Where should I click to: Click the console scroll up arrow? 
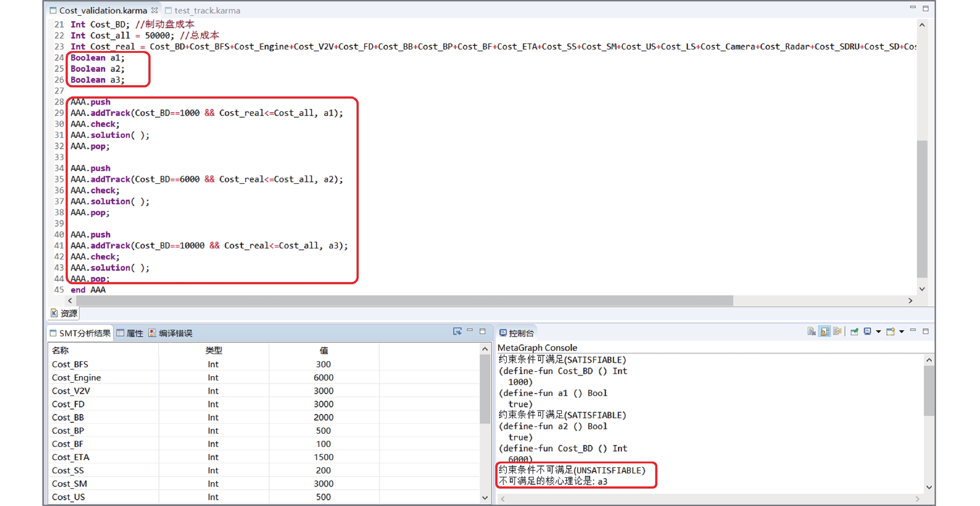929,360
